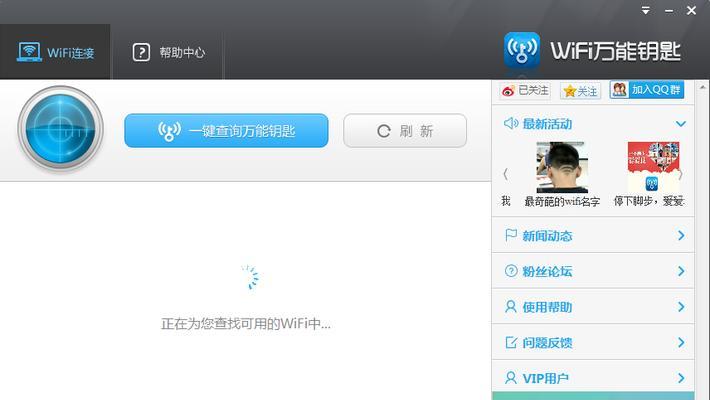Click the yellow star icon beside 关注

(x=569, y=91)
